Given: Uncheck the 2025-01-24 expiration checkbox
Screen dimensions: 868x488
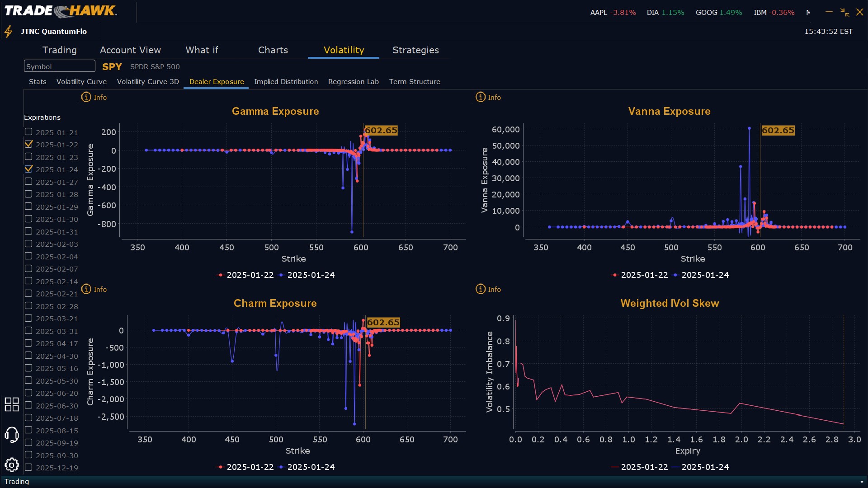Looking at the screenshot, I should [x=28, y=169].
